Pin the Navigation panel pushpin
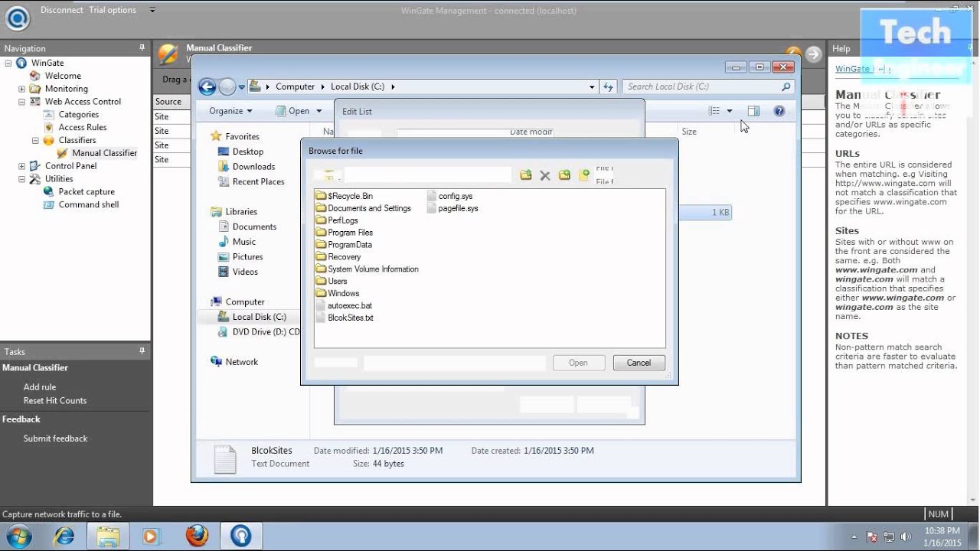 [142, 47]
